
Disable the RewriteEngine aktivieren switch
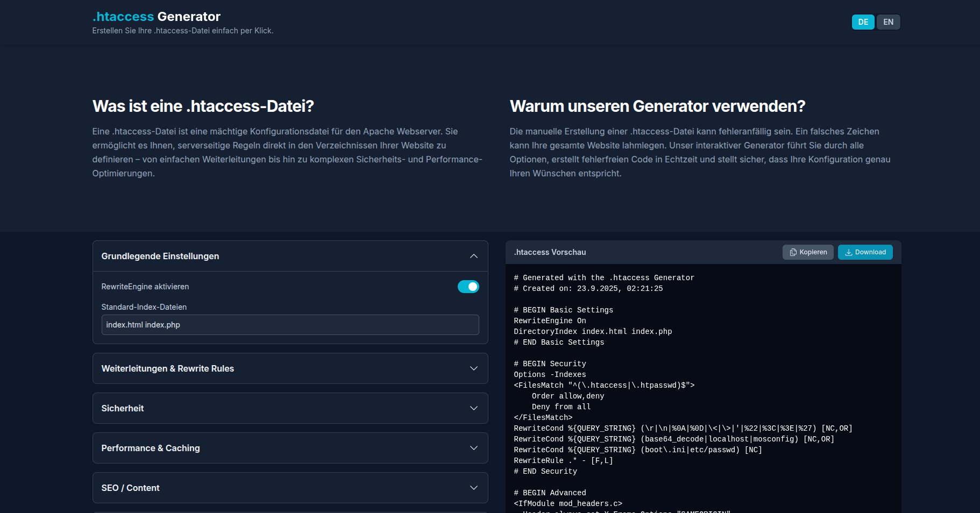(x=468, y=287)
